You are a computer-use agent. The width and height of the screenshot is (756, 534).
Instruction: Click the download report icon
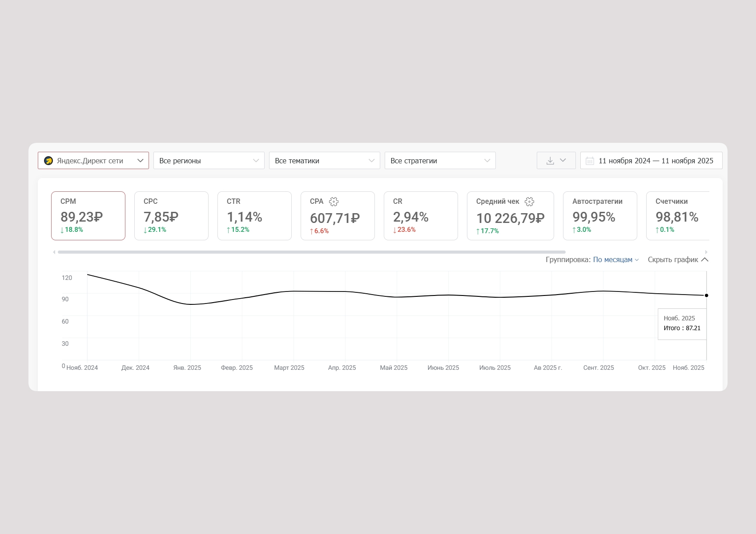tap(550, 161)
